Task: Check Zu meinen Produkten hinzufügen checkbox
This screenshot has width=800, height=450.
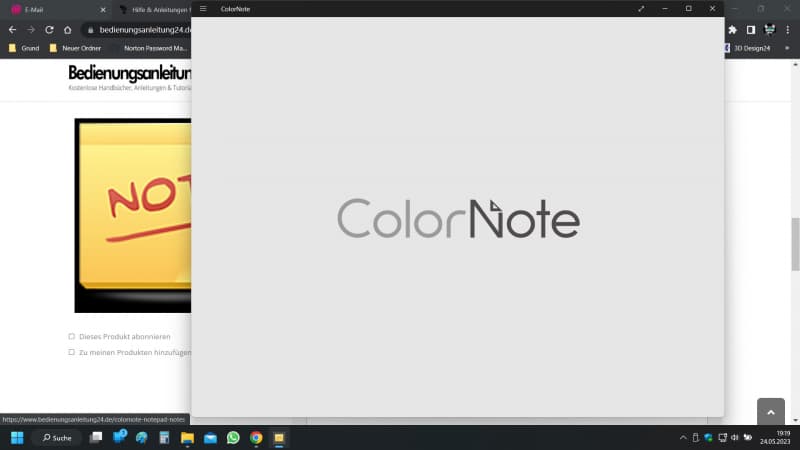Action: 71,352
